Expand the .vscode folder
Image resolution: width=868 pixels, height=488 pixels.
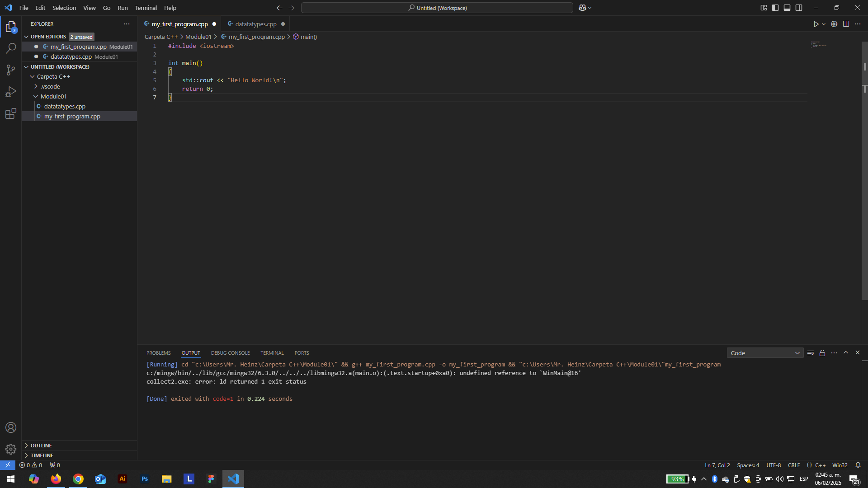(50, 86)
